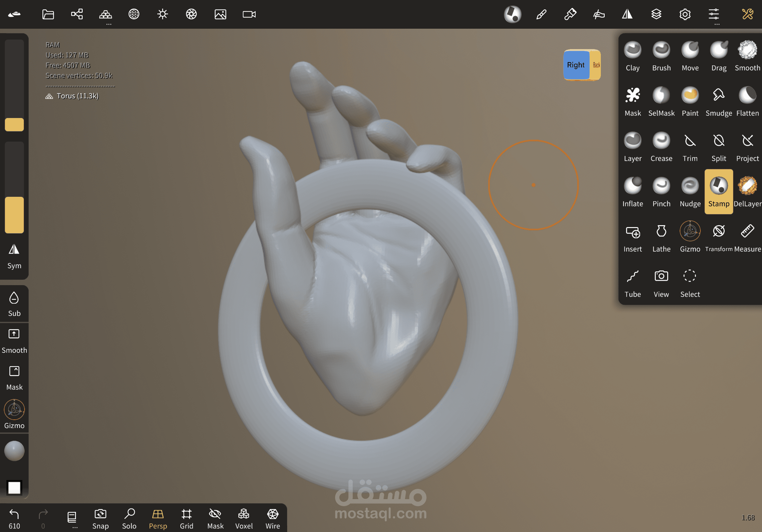
Task: Toggle the Sym symmetry button
Action: [x=14, y=256]
